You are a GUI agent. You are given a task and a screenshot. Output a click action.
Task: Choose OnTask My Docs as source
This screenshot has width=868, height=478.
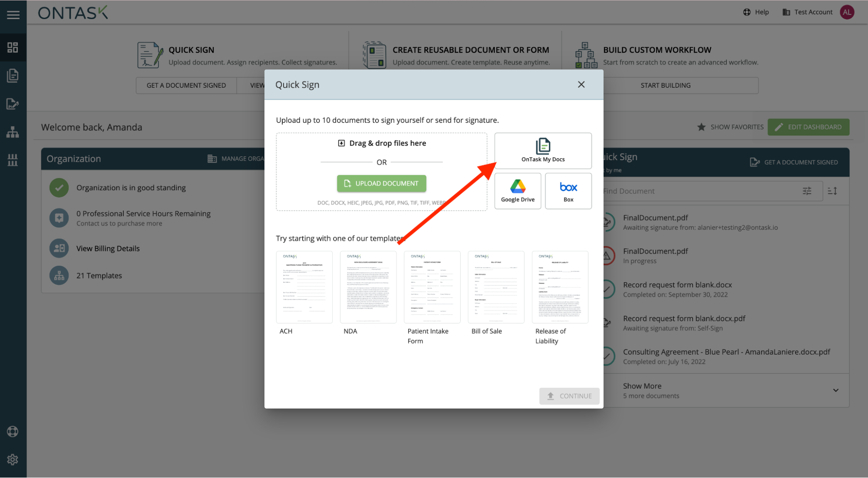pyautogui.click(x=543, y=150)
